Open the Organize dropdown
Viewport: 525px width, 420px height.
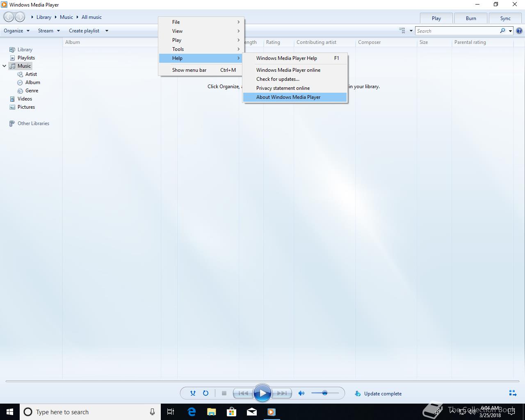17,31
